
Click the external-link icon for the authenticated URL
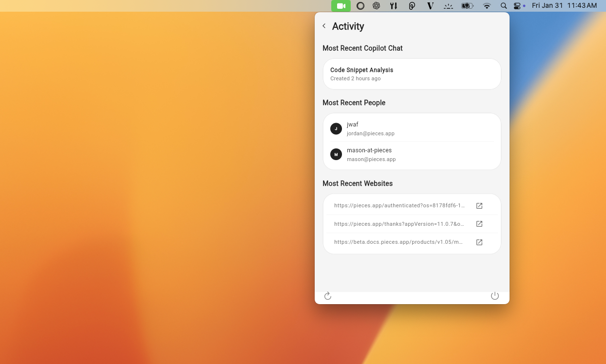[x=479, y=206]
